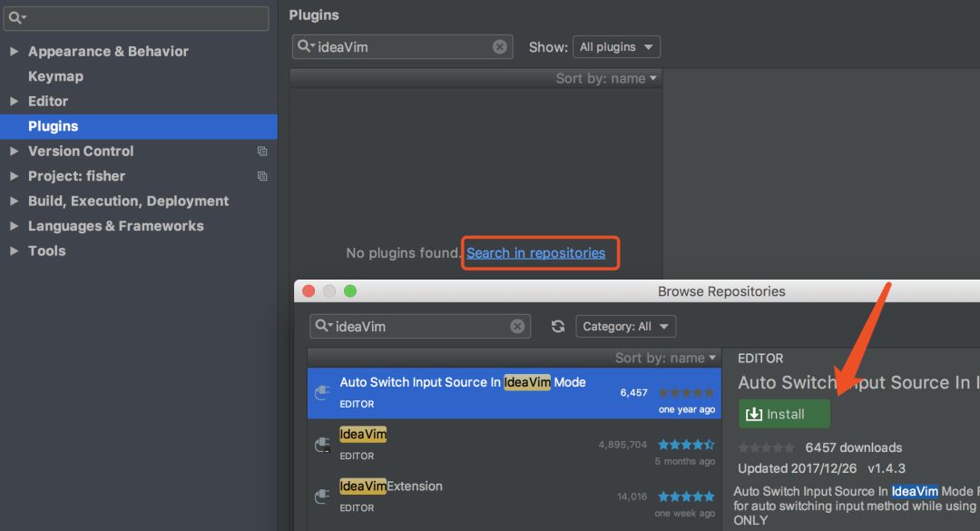Reload the repositories plugin list

coord(558,327)
